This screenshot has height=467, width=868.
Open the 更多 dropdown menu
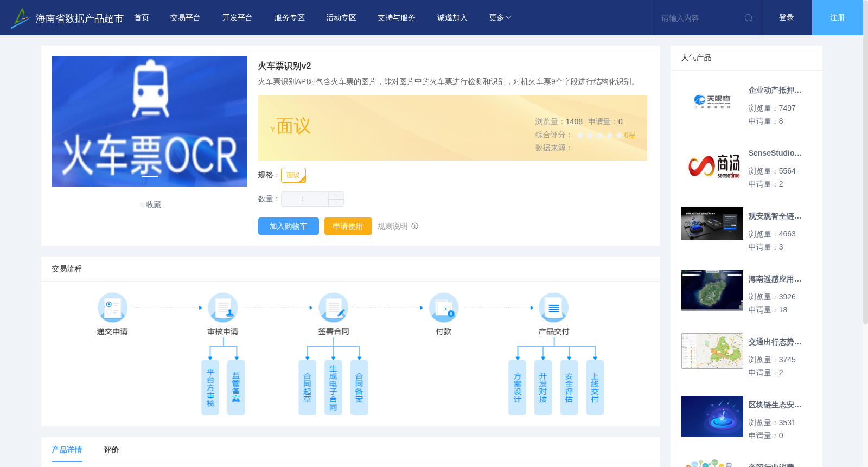pyautogui.click(x=500, y=18)
